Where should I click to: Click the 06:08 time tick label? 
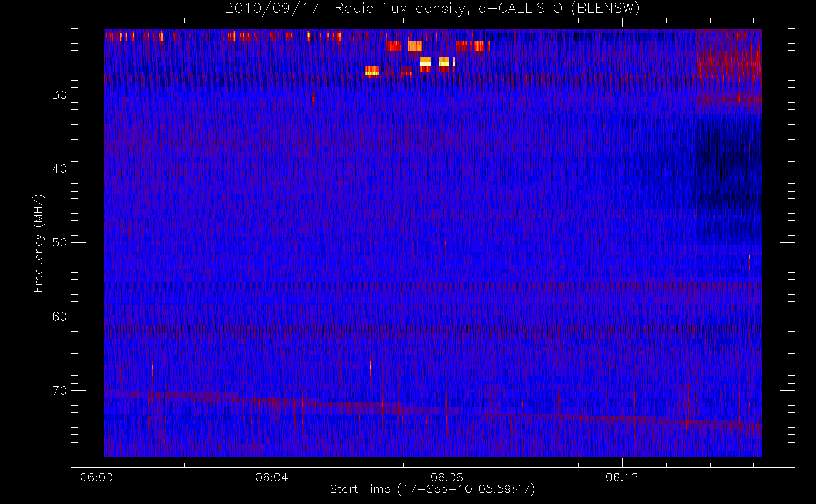pyautogui.click(x=447, y=477)
